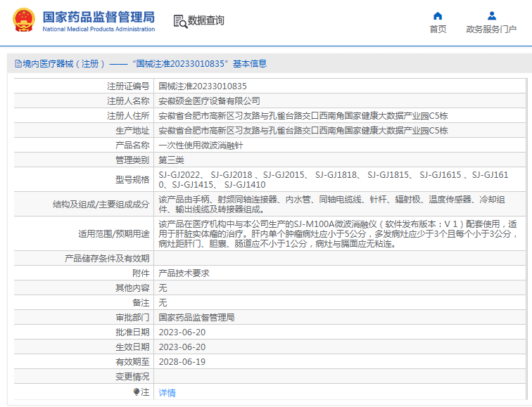
Task: Click the 产品储存条件及有效期 label
Action: (x=107, y=259)
